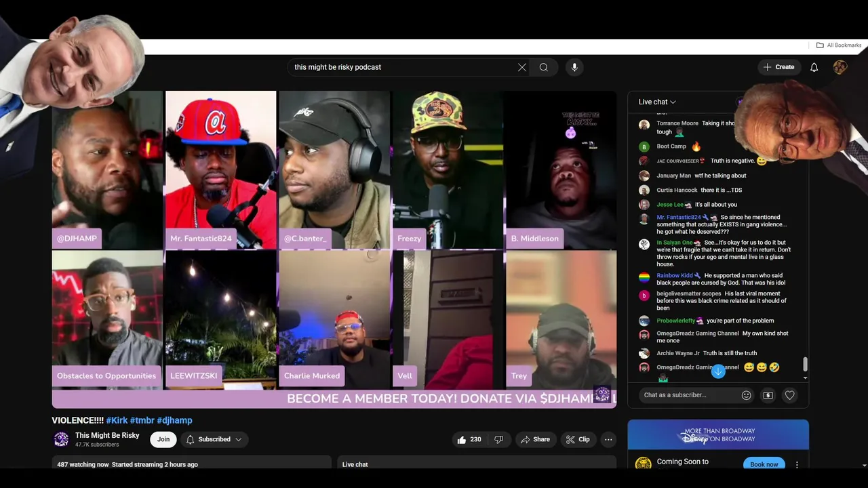Click the LEEWITZSKI video tile
The image size is (868, 488).
point(220,320)
